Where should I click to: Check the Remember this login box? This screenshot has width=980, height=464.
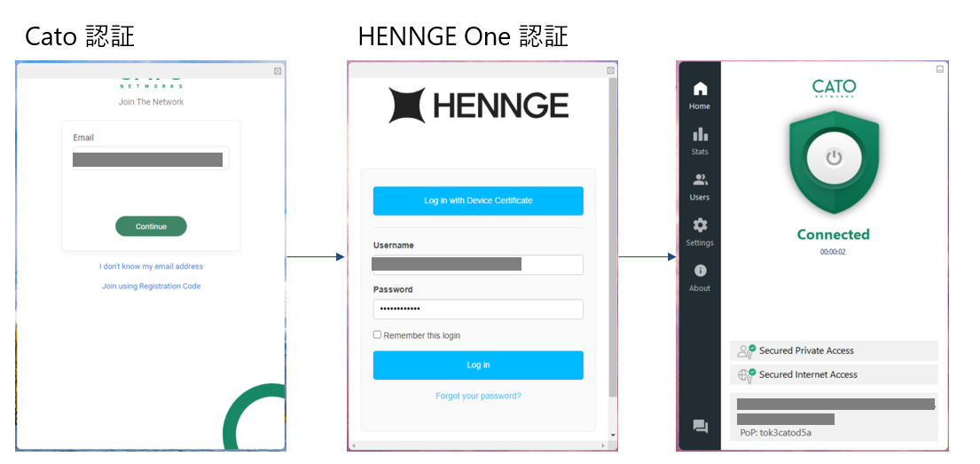tap(377, 335)
